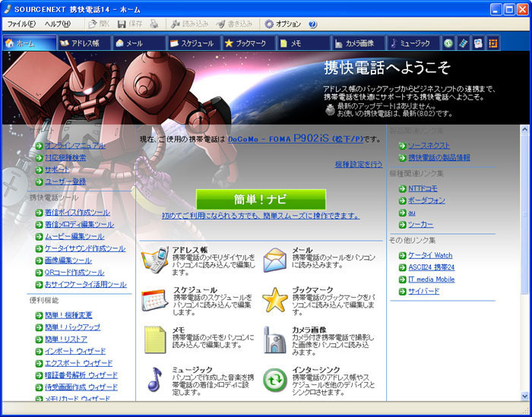Click the 開く (Open) toolbar button
This screenshot has height=417, width=532.
(99, 24)
